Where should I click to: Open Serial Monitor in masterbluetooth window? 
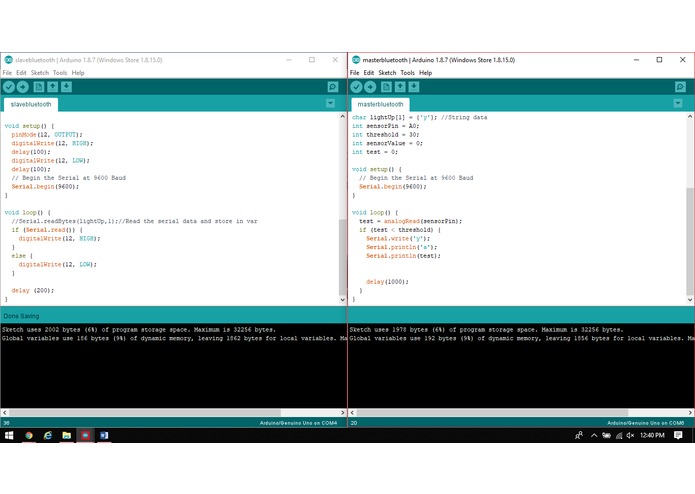pyautogui.click(x=680, y=87)
